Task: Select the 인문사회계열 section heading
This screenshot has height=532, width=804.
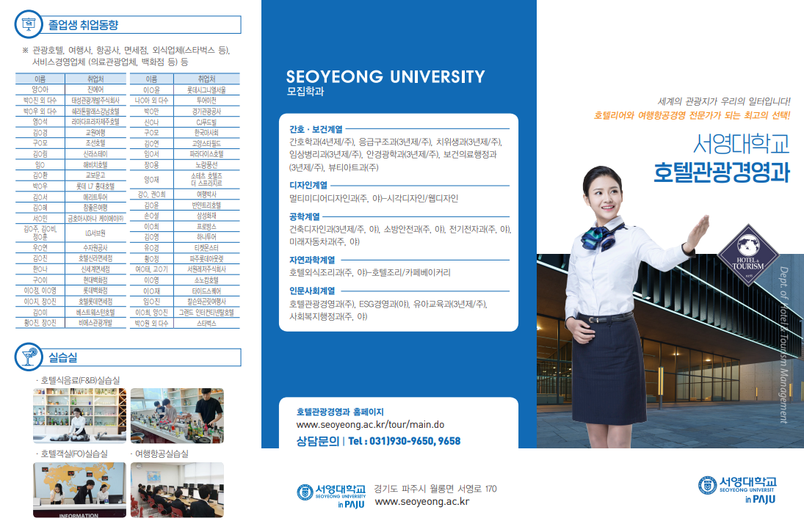Action: pyautogui.click(x=312, y=291)
